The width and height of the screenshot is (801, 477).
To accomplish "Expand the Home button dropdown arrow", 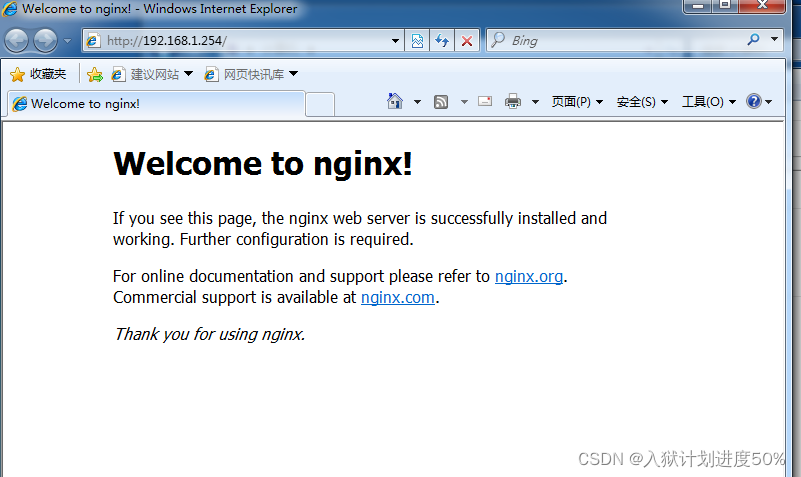I will tap(417, 102).
